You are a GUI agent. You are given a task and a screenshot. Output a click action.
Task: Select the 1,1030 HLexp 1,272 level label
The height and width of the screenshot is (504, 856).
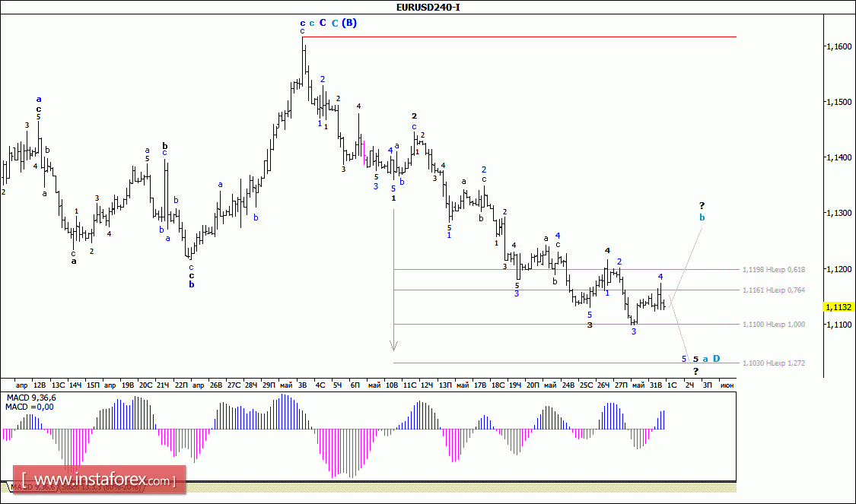point(774,363)
